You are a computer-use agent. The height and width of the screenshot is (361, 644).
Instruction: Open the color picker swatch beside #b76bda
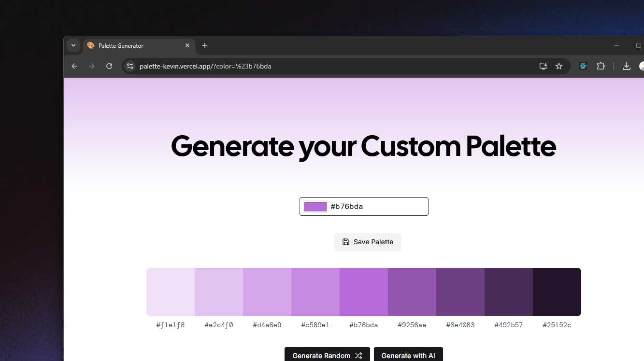point(315,206)
